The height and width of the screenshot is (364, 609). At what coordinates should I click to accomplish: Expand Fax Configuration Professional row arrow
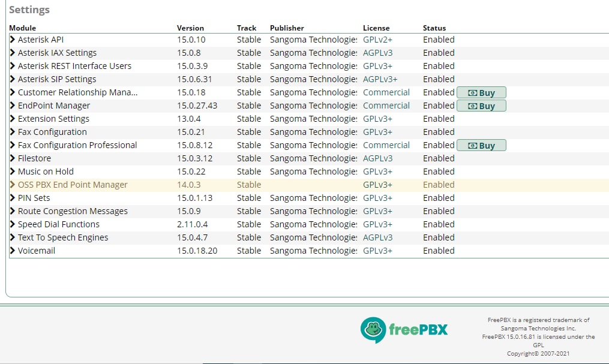[x=13, y=145]
